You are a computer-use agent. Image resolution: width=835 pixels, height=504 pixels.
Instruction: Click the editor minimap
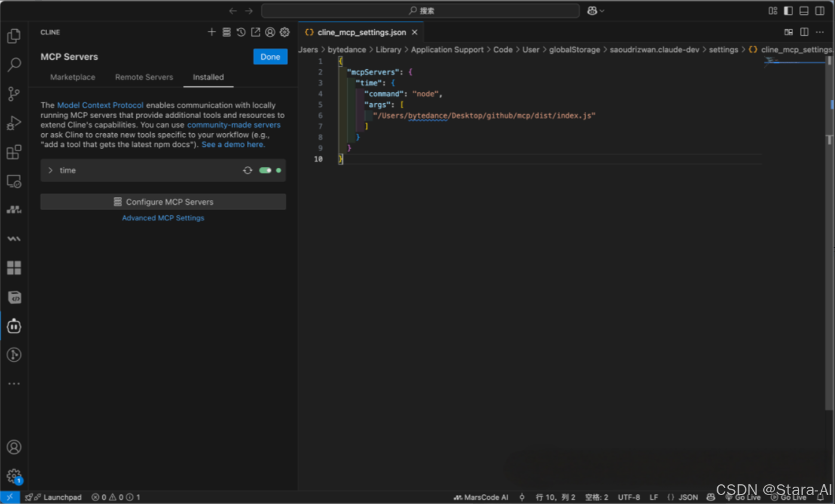click(794, 62)
